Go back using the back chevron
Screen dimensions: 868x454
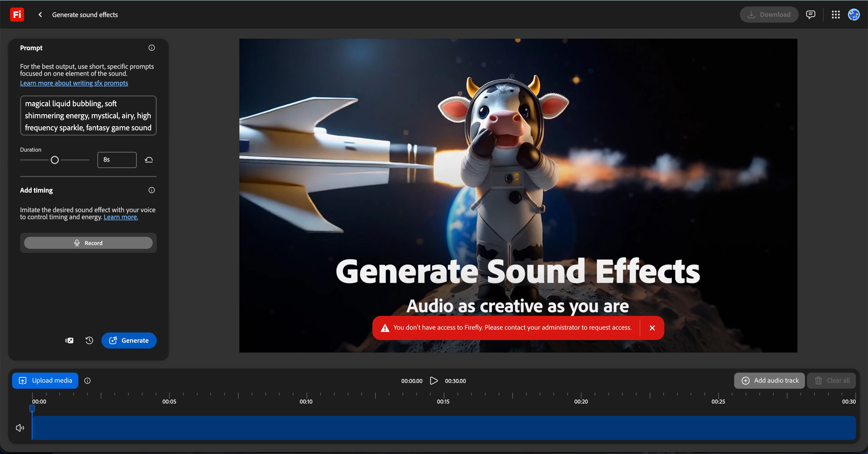[x=40, y=15]
